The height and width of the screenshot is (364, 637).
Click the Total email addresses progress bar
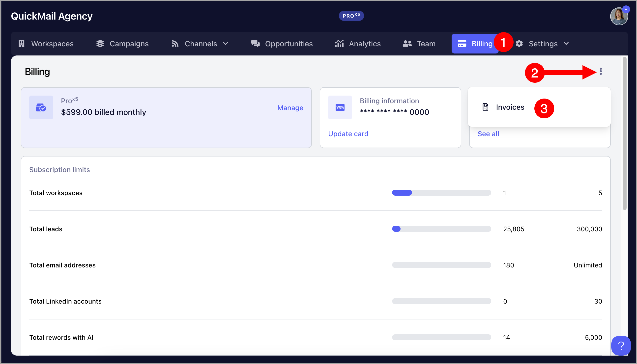click(x=442, y=265)
